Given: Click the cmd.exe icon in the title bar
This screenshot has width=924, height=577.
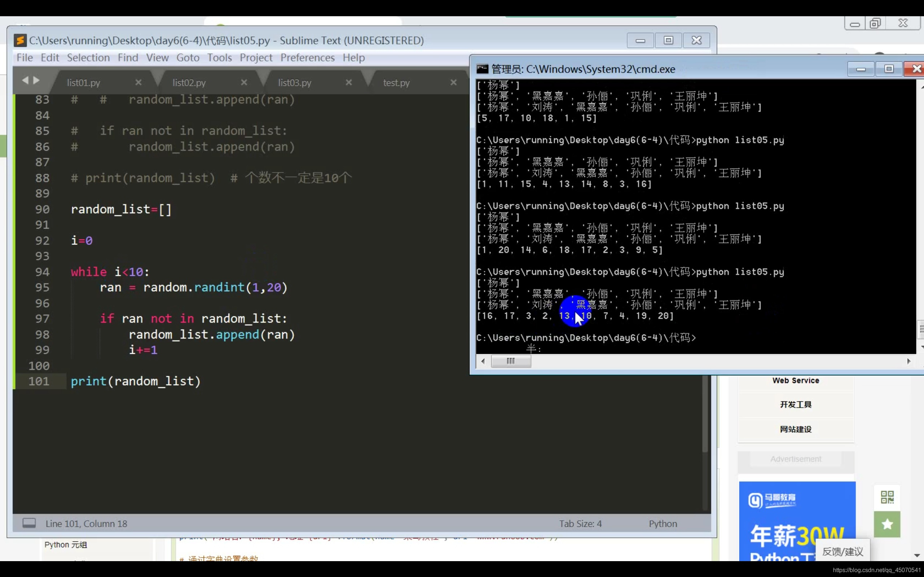Looking at the screenshot, I should 482,69.
